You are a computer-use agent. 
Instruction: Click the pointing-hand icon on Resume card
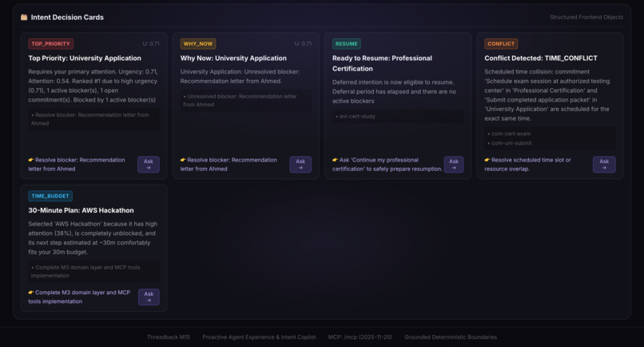(335, 160)
